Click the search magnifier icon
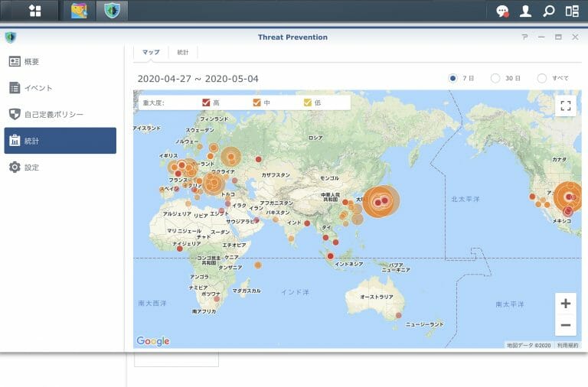The image size is (588, 387). click(x=549, y=11)
